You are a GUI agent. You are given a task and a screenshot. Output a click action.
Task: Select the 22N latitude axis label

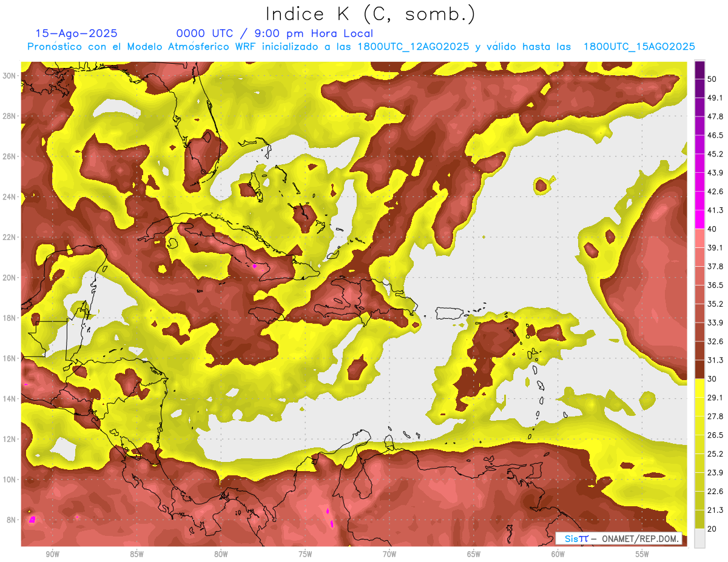9,237
